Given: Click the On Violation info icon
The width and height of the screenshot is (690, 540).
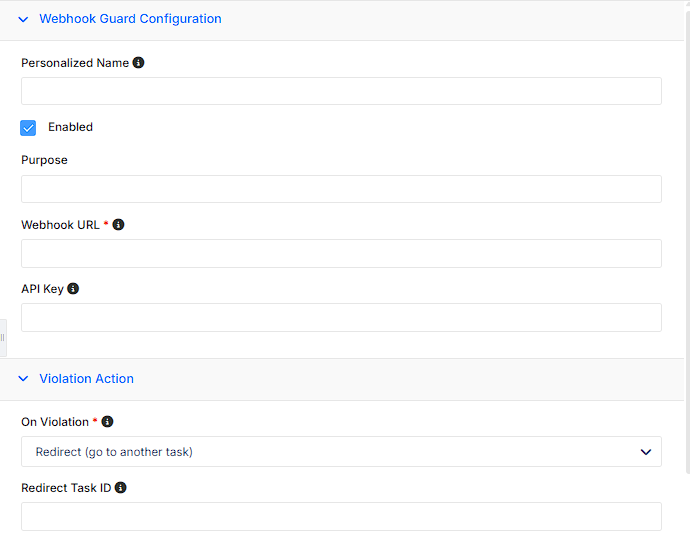Looking at the screenshot, I should point(107,422).
